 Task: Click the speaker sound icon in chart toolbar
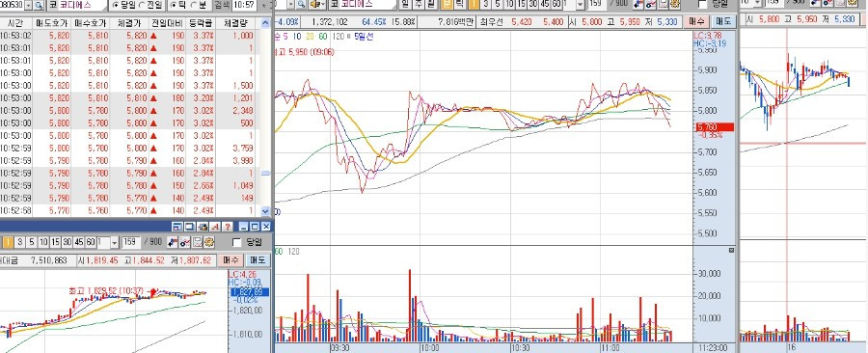click(316, 5)
